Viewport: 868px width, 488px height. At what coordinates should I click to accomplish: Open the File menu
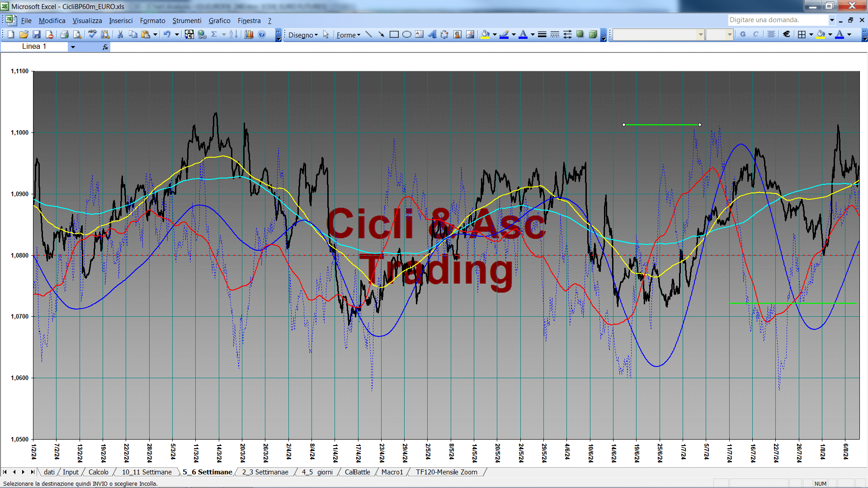point(26,21)
